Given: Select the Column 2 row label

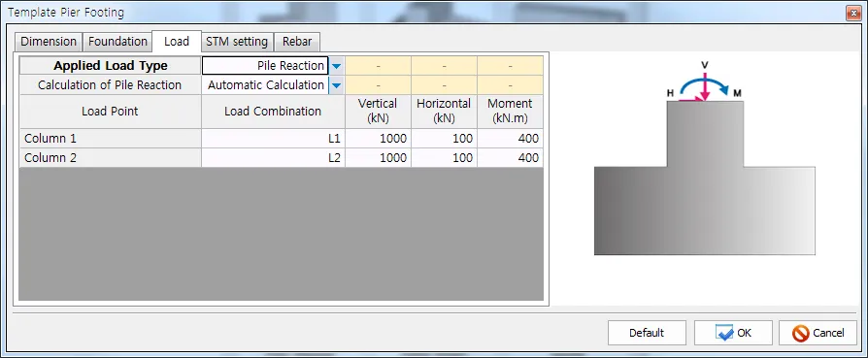Looking at the screenshot, I should [110, 158].
